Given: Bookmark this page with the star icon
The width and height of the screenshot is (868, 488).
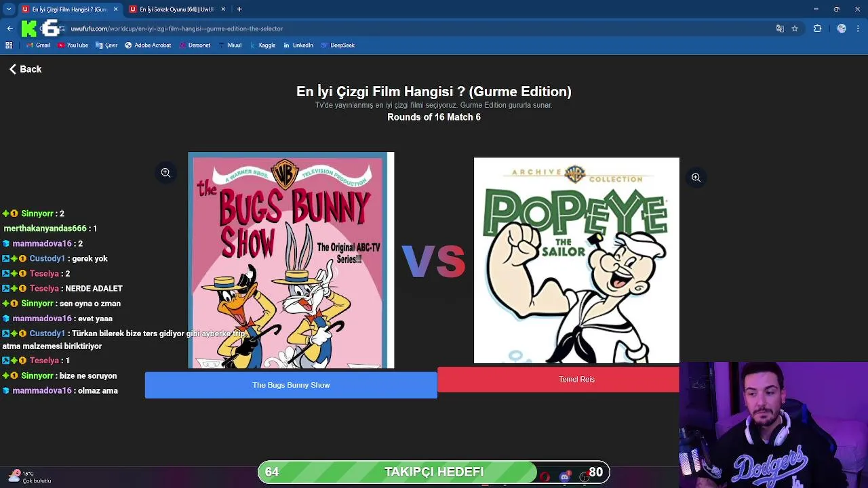Looking at the screenshot, I should pyautogui.click(x=795, y=28).
